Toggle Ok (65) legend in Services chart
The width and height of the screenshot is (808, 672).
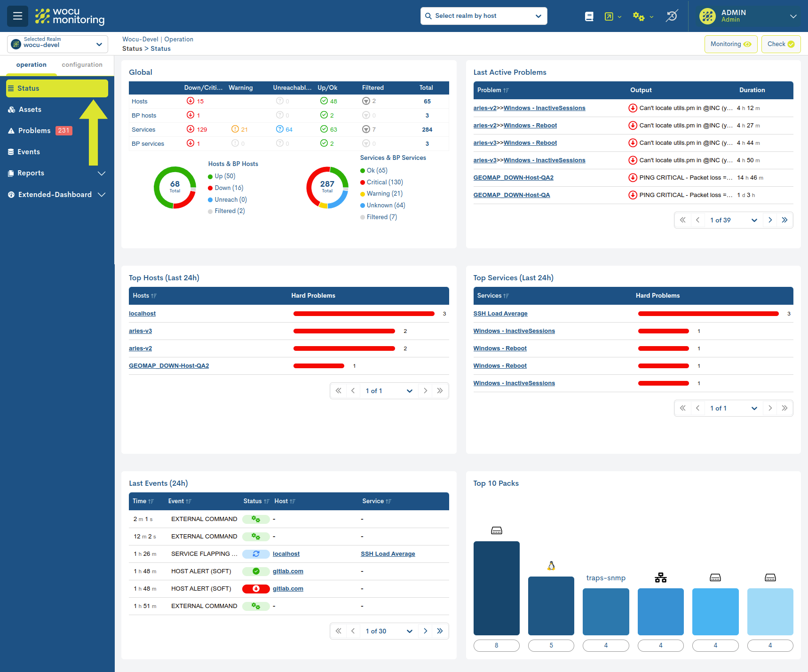click(x=374, y=171)
